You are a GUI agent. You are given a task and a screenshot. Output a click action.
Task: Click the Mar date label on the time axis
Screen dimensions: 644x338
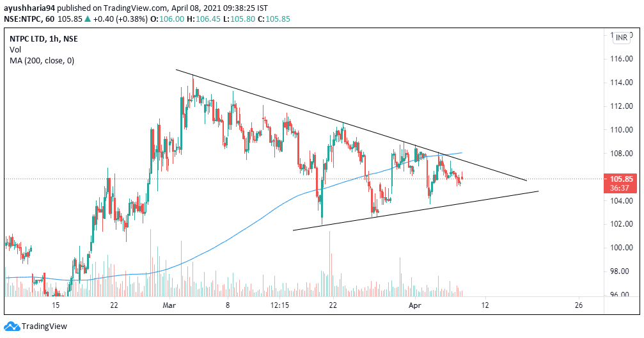(169, 305)
